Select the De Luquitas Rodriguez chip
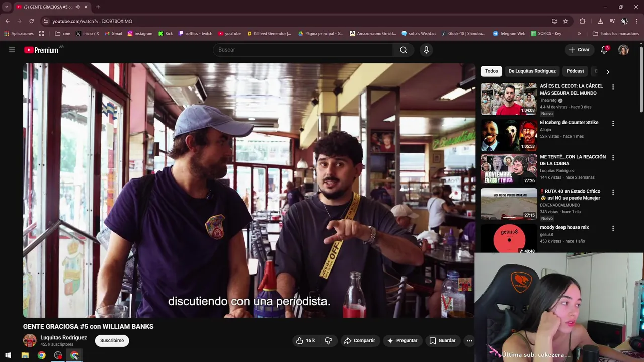This screenshot has height=362, width=644. tap(532, 71)
